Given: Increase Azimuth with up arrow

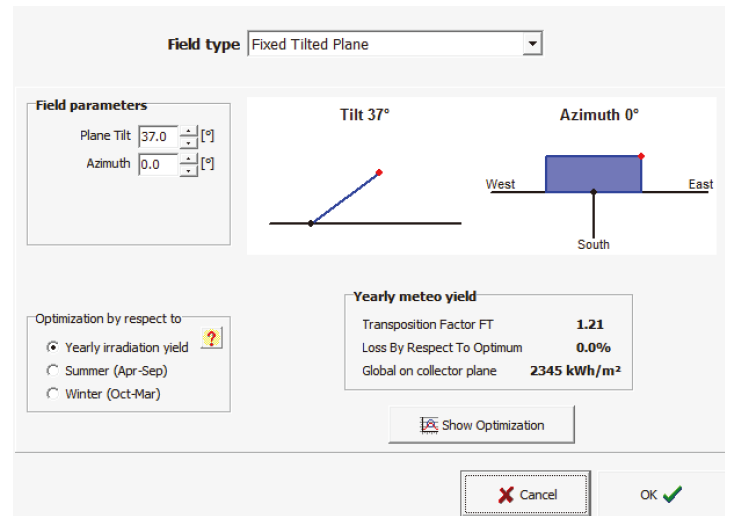Looking at the screenshot, I should [188, 158].
